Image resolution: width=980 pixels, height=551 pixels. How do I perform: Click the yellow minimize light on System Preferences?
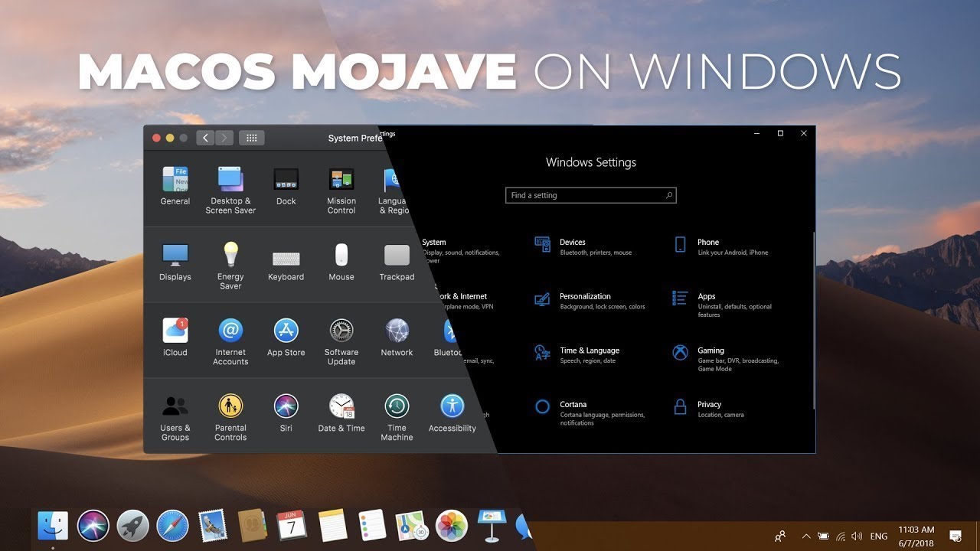[170, 138]
